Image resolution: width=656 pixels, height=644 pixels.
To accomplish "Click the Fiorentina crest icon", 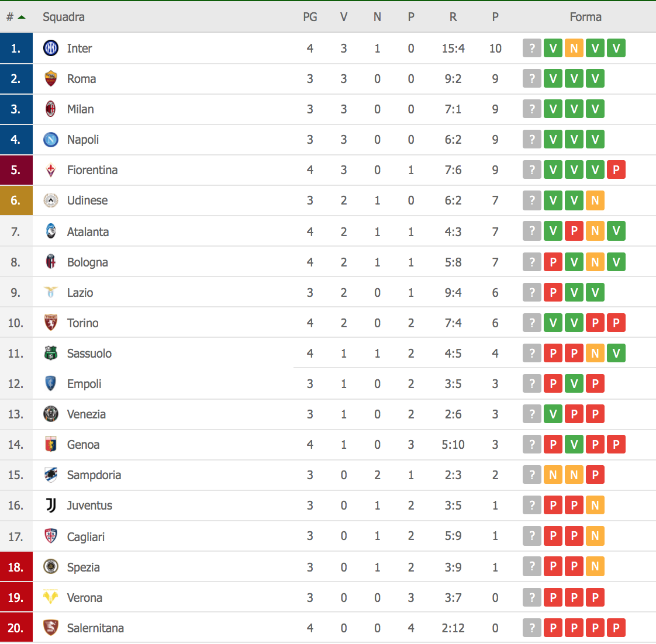I will (x=51, y=170).
